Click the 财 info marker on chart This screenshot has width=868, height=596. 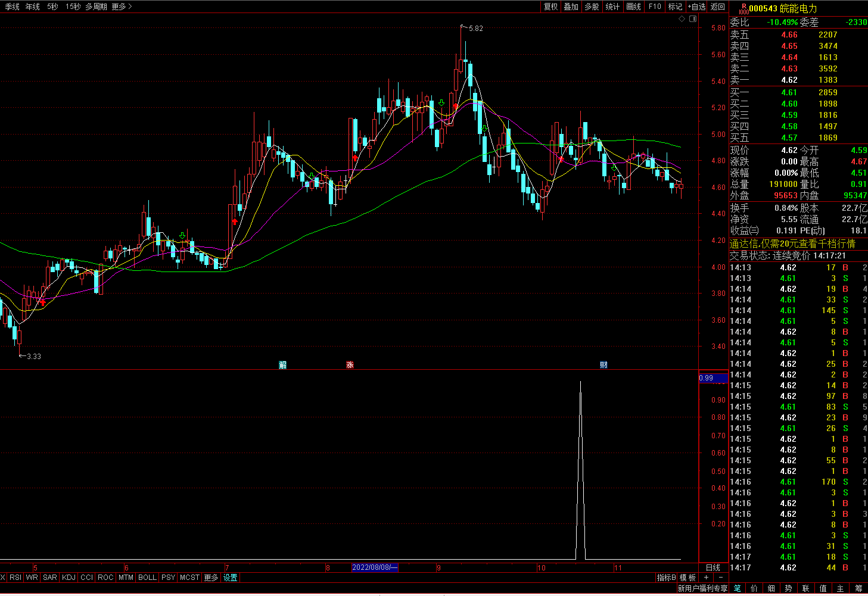pos(604,364)
